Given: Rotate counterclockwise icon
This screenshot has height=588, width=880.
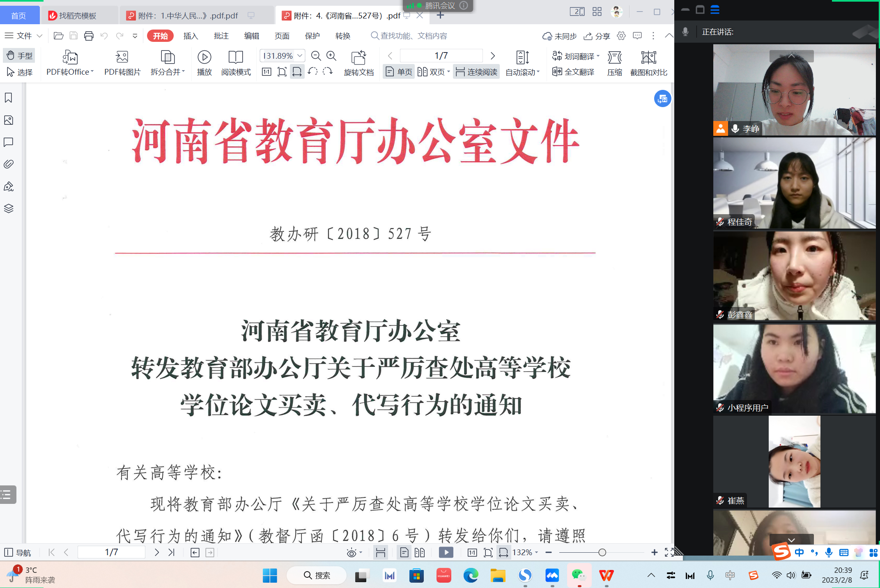Looking at the screenshot, I should coord(312,72).
